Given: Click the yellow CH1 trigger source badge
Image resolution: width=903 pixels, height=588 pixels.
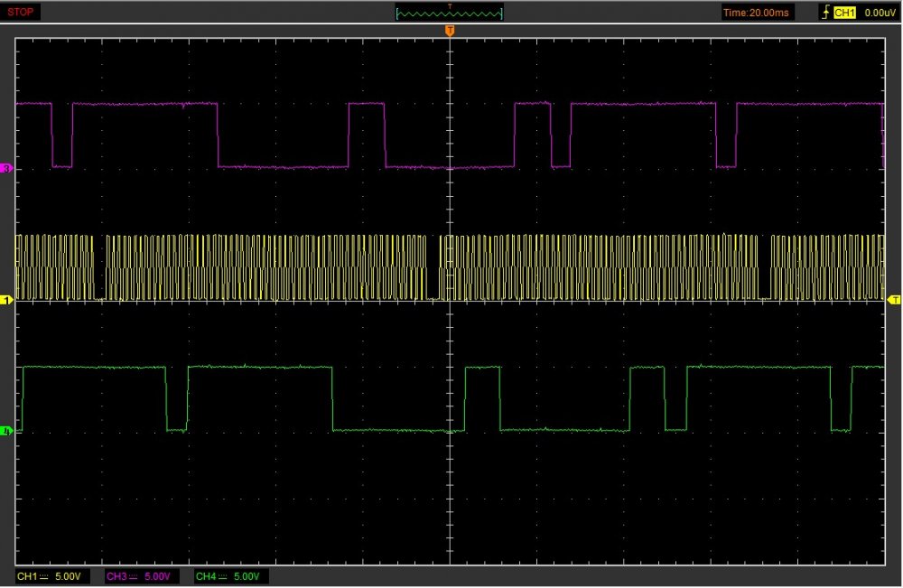Looking at the screenshot, I should click(844, 13).
